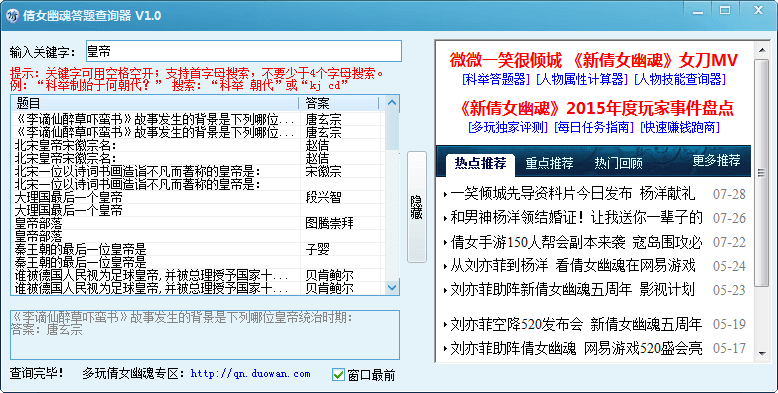Open news item 刘亦菲助阵新倩女幽魂五周年
Screen dimensions: 778x393
click(573, 289)
